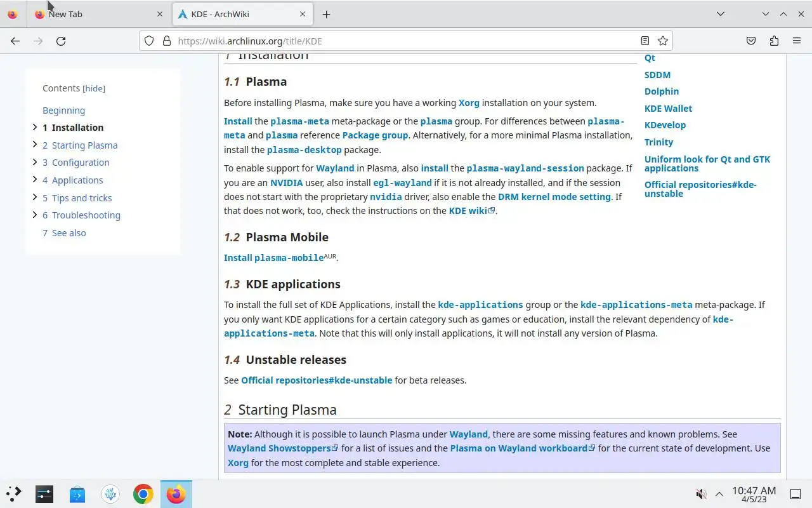The height and width of the screenshot is (508, 812).
Task: Go to Beginning in contents
Action: tap(63, 110)
